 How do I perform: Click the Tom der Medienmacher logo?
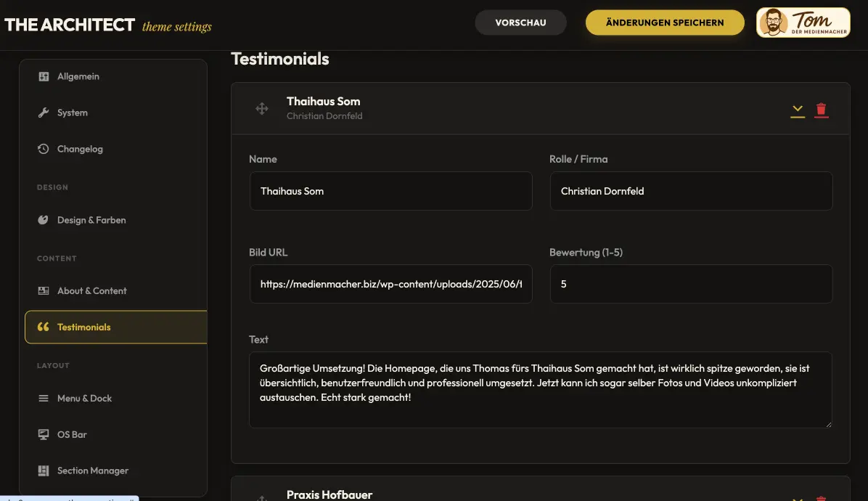coord(803,23)
